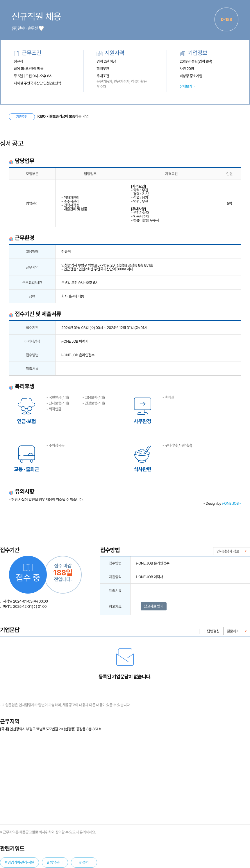Screen dimensions: 250x868
Task: Click the 기업정보 building icon
Action: pyautogui.click(x=183, y=53)
